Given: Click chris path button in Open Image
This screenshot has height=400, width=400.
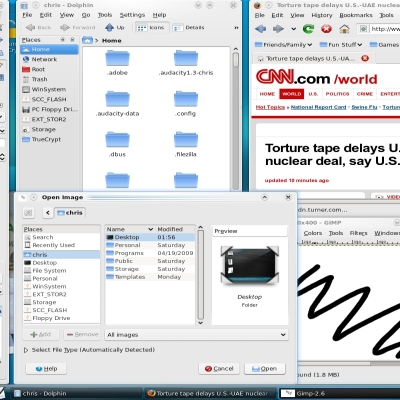Looking at the screenshot, I should (69, 212).
